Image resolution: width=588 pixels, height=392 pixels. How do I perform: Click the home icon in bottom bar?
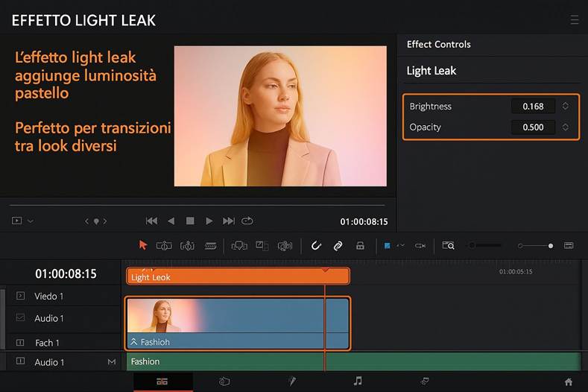(569, 382)
